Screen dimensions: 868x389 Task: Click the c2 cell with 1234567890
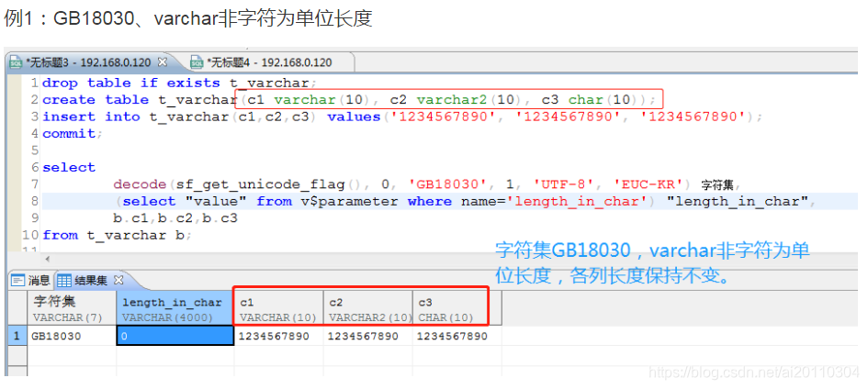click(368, 336)
